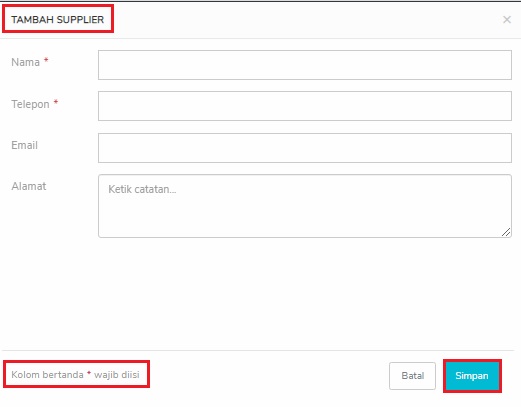Click the Nama field label
Viewport: 521px width, 407px height.
coord(25,62)
